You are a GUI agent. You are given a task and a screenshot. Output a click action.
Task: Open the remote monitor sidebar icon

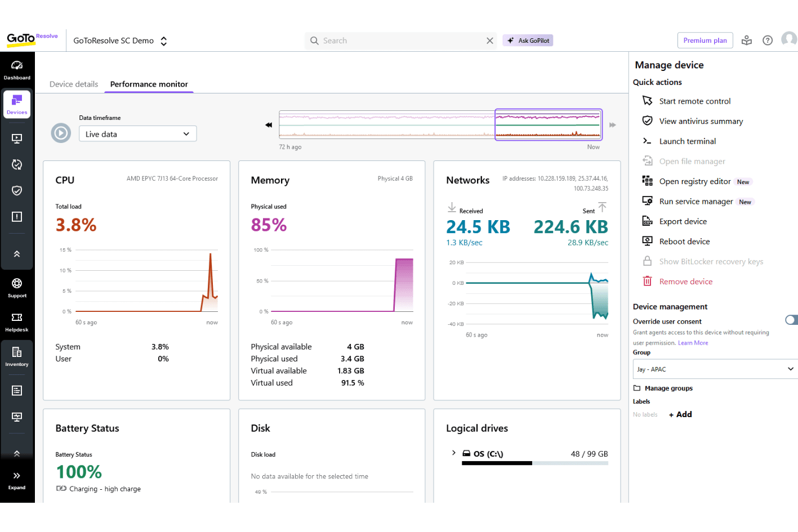coord(17,138)
